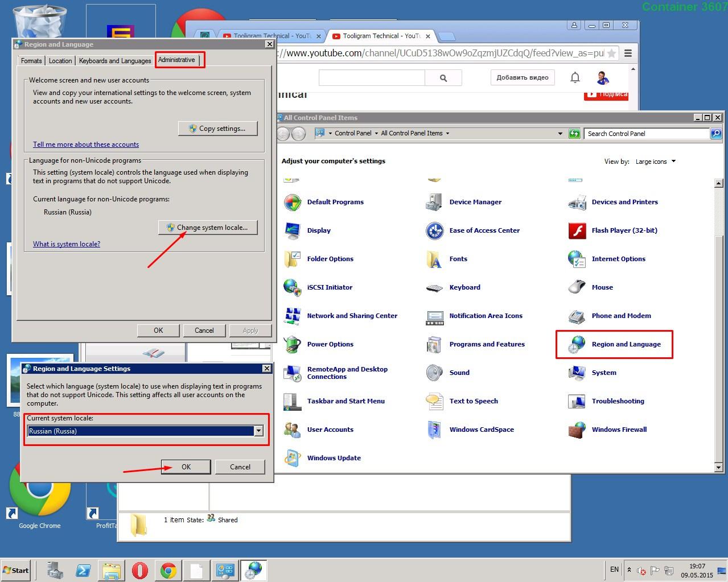This screenshot has height=582, width=728.
Task: Open PowerShell from the taskbar
Action: [83, 571]
